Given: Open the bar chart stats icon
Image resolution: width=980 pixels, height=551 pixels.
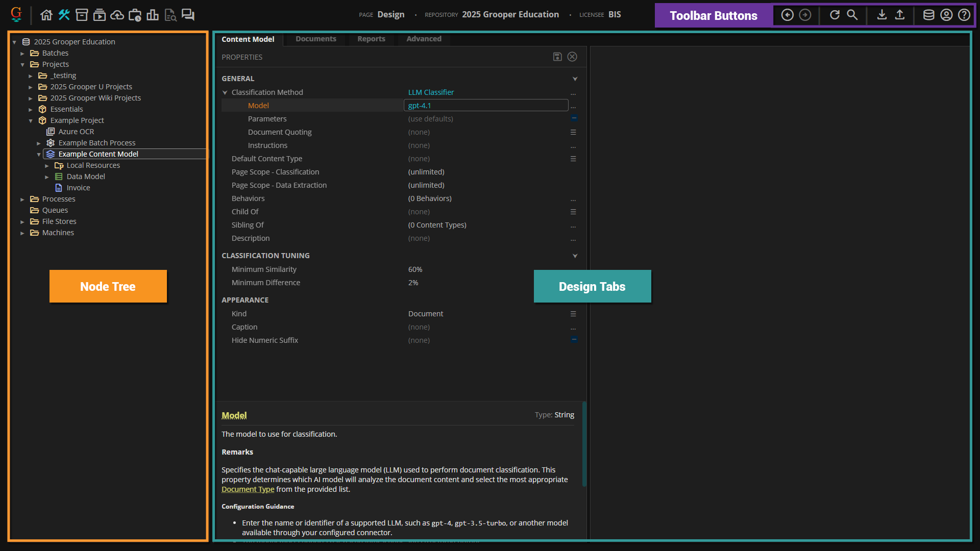Looking at the screenshot, I should click(x=153, y=15).
